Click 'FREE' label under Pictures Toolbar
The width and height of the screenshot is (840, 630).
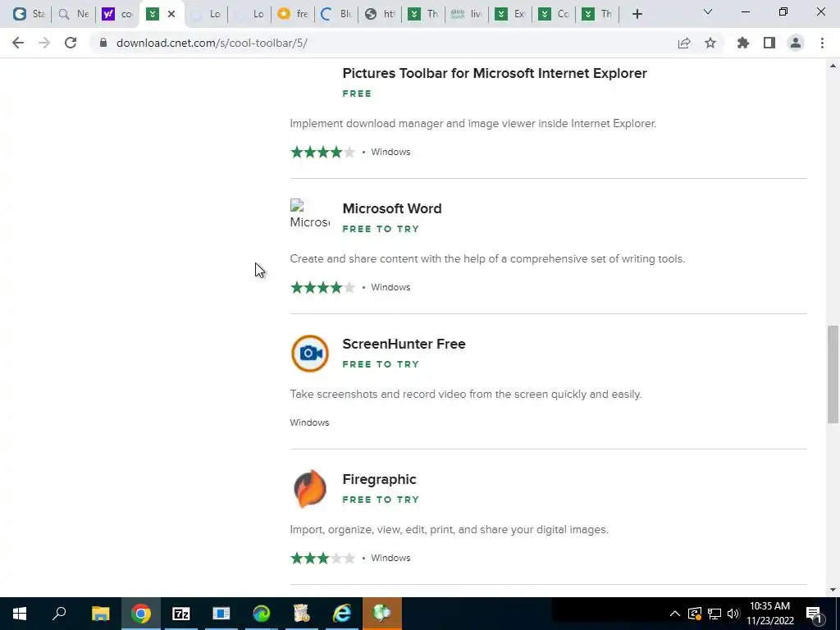pos(357,94)
